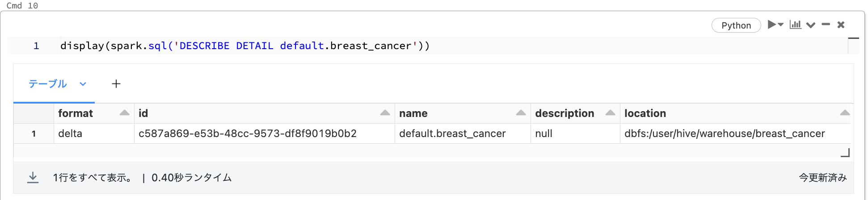Delete the cell with the X icon
The width and height of the screenshot is (868, 200).
(841, 25)
